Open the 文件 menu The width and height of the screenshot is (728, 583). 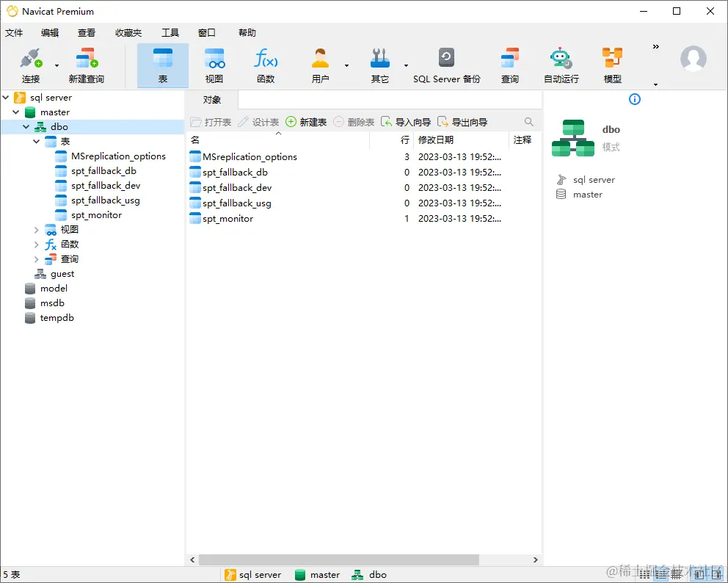(x=13, y=32)
